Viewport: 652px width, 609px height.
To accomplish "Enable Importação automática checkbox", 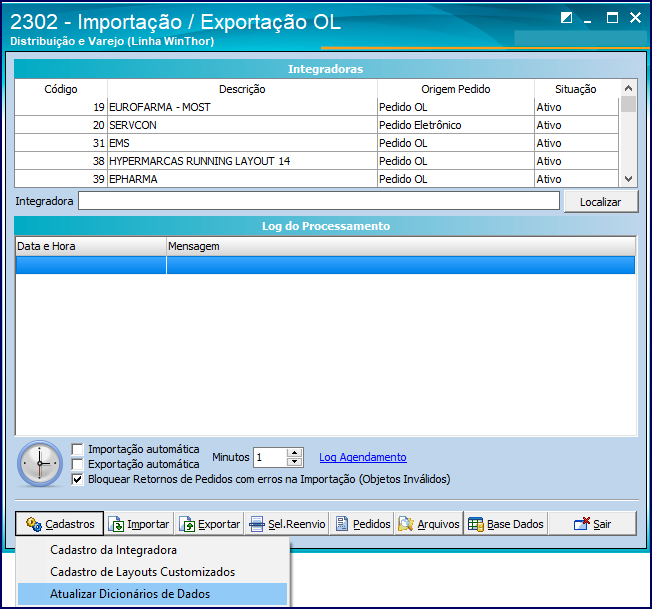I will pos(77,449).
